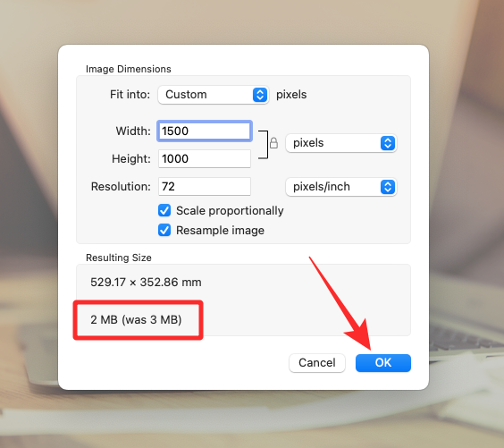The width and height of the screenshot is (504, 448).
Task: Confirm resize with OK button
Action: click(383, 363)
